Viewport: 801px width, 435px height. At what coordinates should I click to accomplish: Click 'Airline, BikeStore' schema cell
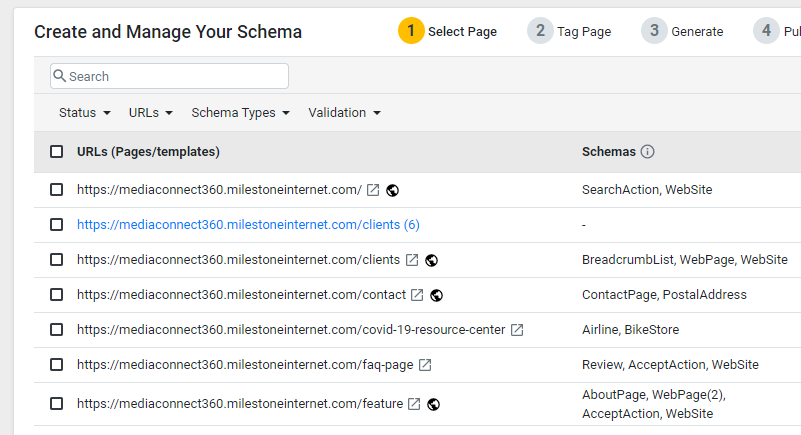coord(630,329)
